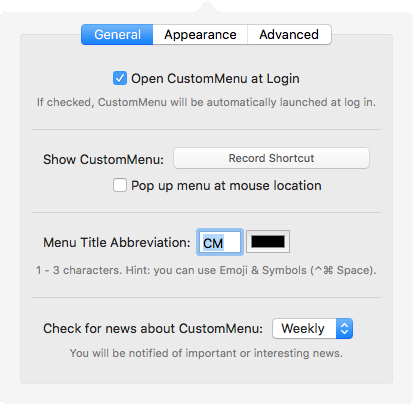Open the Weekly news check dropdown
The height and width of the screenshot is (404, 413).
click(x=312, y=329)
